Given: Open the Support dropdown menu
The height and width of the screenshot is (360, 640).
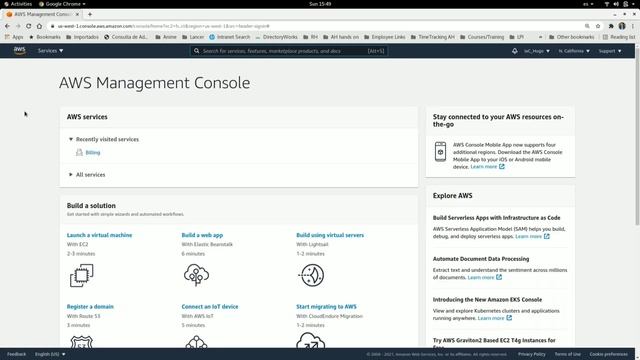Looking at the screenshot, I should (610, 51).
